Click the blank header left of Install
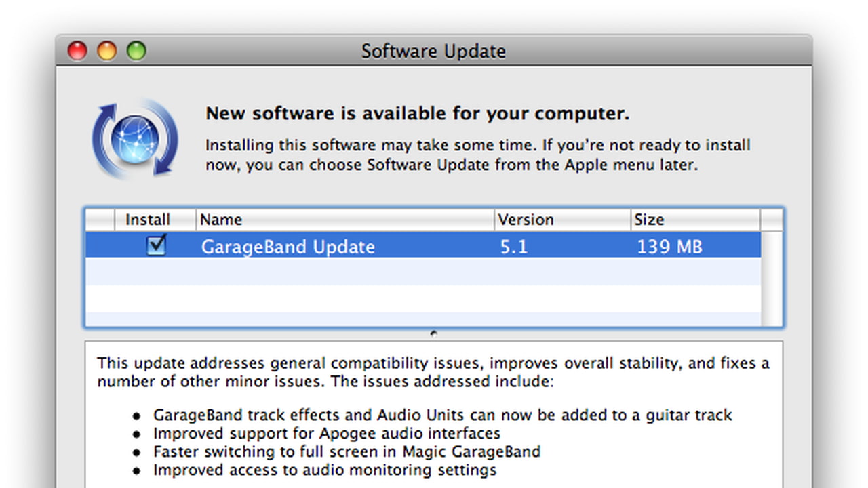This screenshot has width=868, height=488. [100, 220]
